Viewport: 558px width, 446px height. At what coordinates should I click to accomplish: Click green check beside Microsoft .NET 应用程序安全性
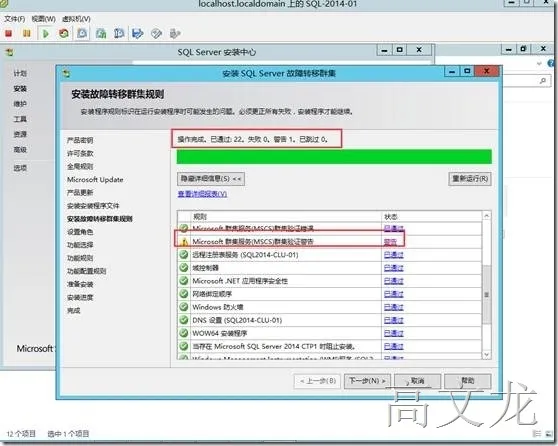click(184, 281)
